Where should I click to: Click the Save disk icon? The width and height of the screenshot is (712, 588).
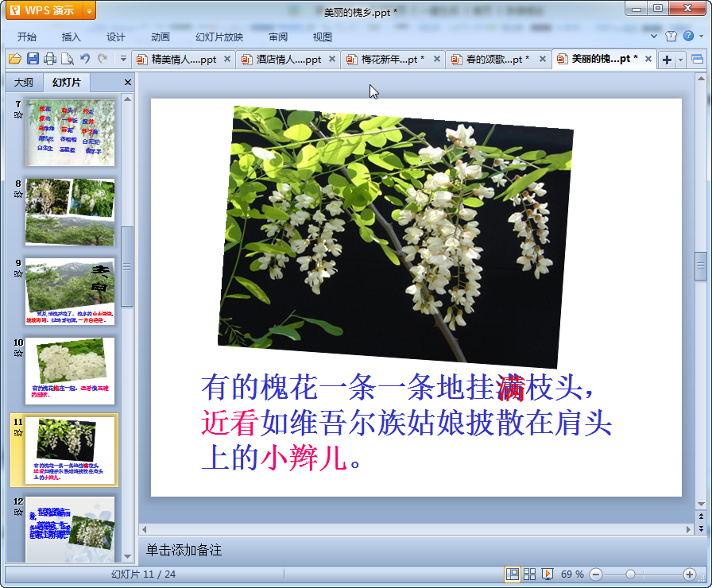click(x=33, y=59)
